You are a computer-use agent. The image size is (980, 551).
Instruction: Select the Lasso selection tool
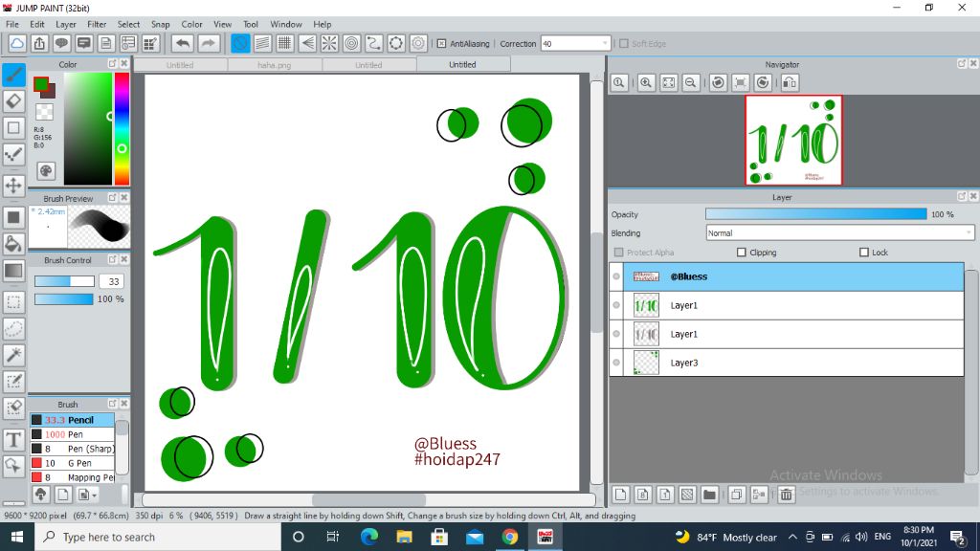pos(13,329)
